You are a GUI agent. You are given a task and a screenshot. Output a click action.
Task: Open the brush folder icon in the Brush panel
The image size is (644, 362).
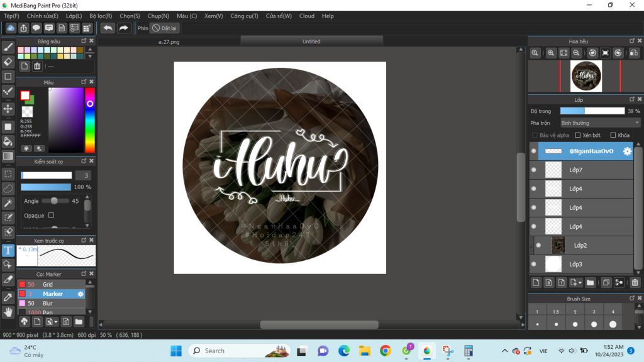[79, 321]
